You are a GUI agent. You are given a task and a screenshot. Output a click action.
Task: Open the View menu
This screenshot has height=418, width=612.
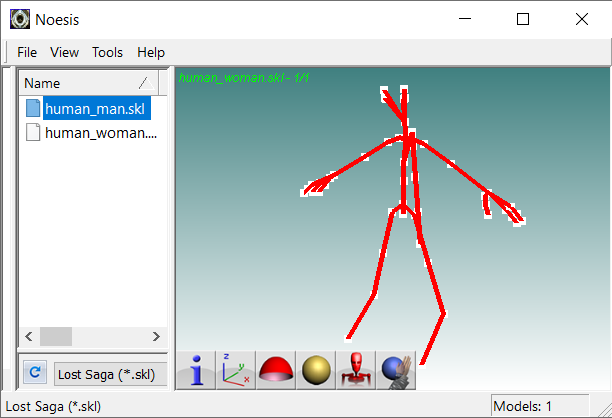click(x=64, y=52)
